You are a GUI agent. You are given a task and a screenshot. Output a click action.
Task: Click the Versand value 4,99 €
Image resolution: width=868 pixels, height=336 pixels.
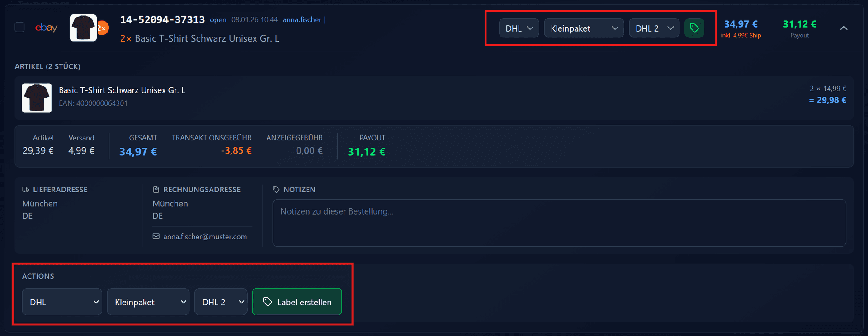point(81,150)
